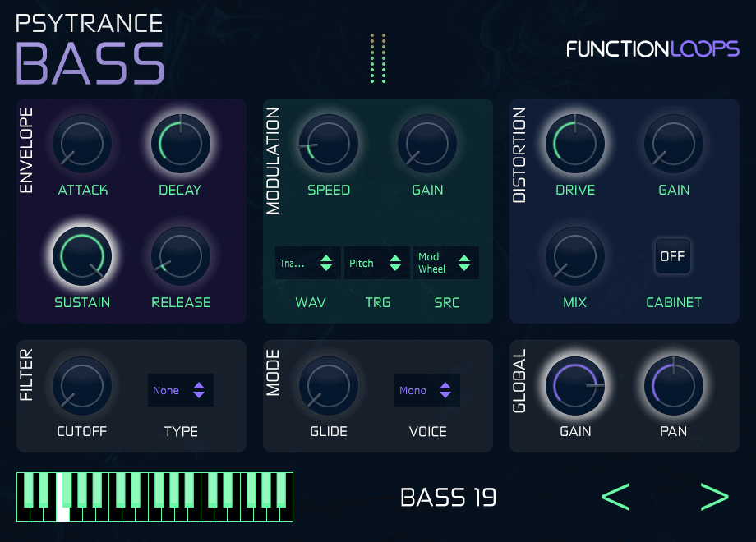Adjust the Decay knob

tap(180, 144)
